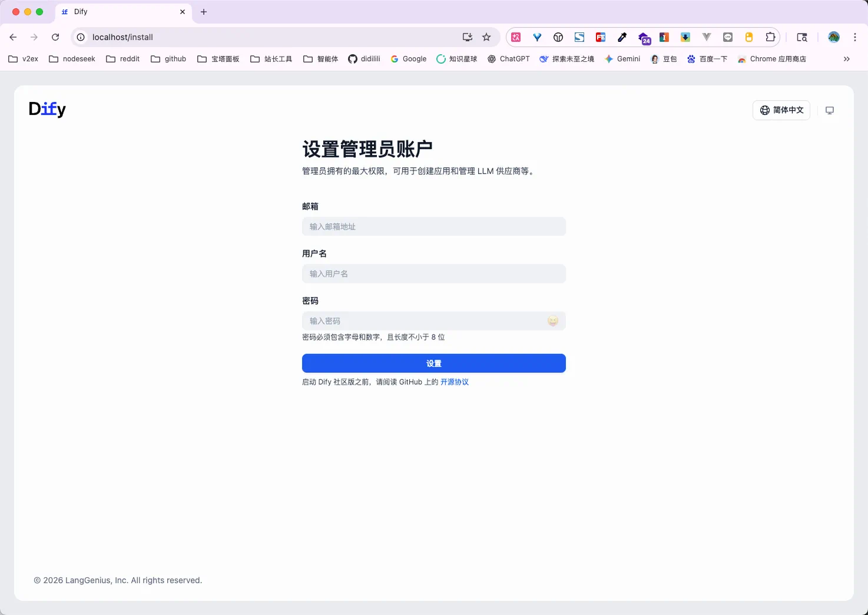Open the 简体中文 language dropdown

tap(781, 110)
